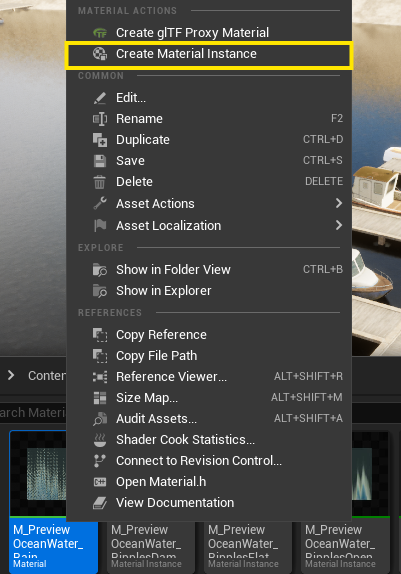
Task: Click the trash can Delete icon
Action: [100, 182]
